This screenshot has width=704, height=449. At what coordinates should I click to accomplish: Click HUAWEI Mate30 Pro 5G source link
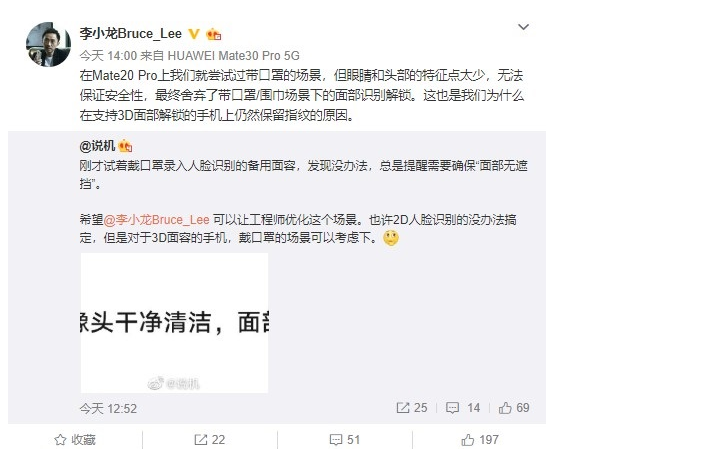[x=233, y=56]
